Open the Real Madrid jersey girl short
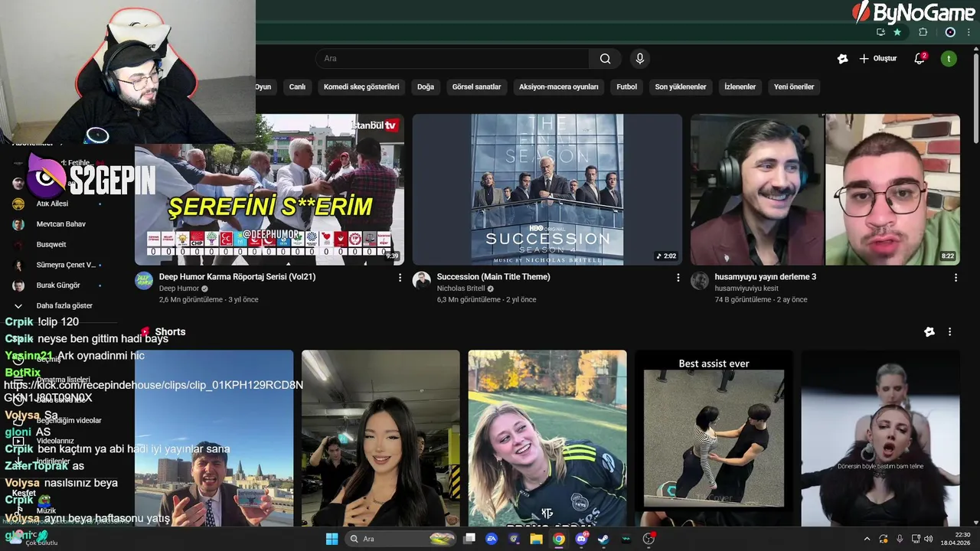The width and height of the screenshot is (980, 551). click(x=547, y=439)
